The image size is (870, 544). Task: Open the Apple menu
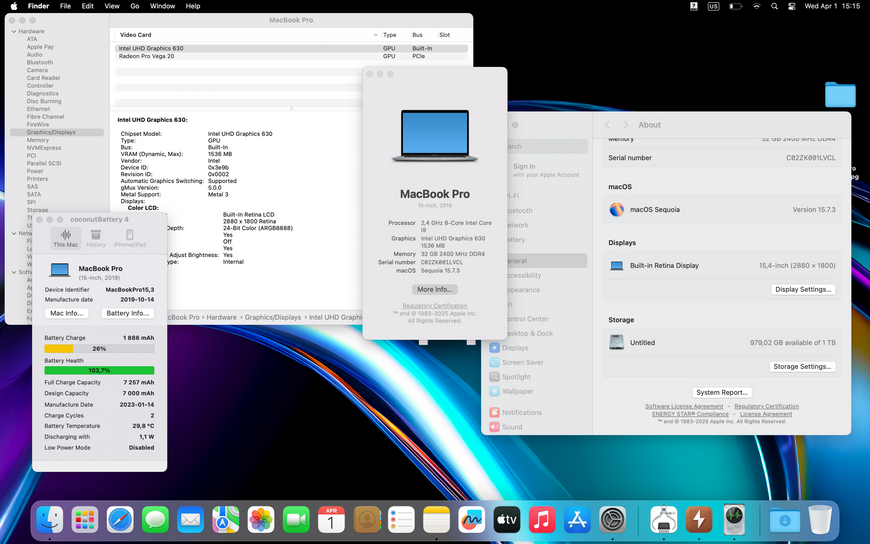coord(14,6)
